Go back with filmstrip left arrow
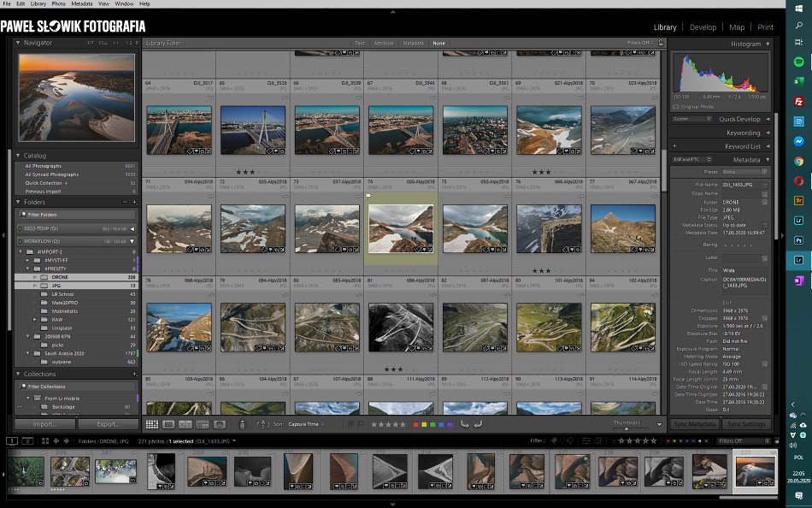This screenshot has width=812, height=508. coord(56,441)
